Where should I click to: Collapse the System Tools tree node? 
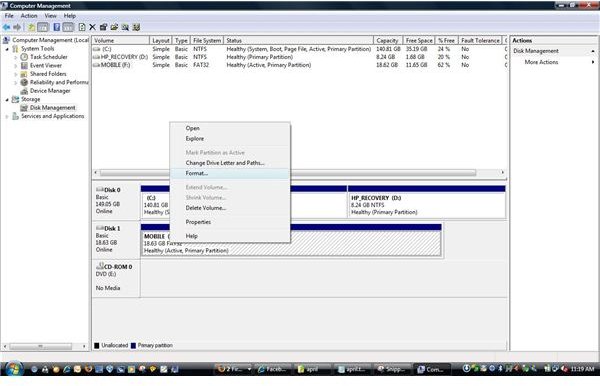pyautogui.click(x=7, y=49)
